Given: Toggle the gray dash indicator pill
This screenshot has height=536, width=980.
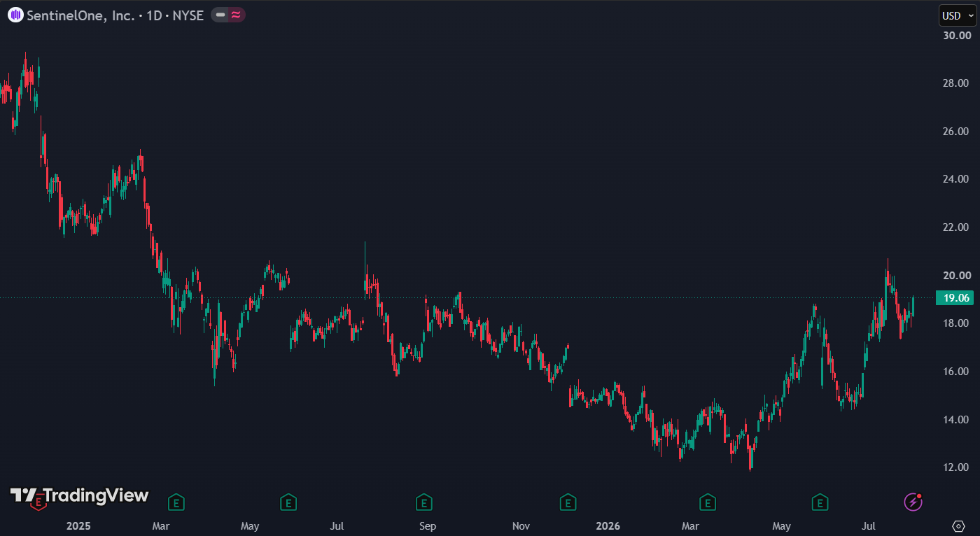Looking at the screenshot, I should click(x=220, y=15).
